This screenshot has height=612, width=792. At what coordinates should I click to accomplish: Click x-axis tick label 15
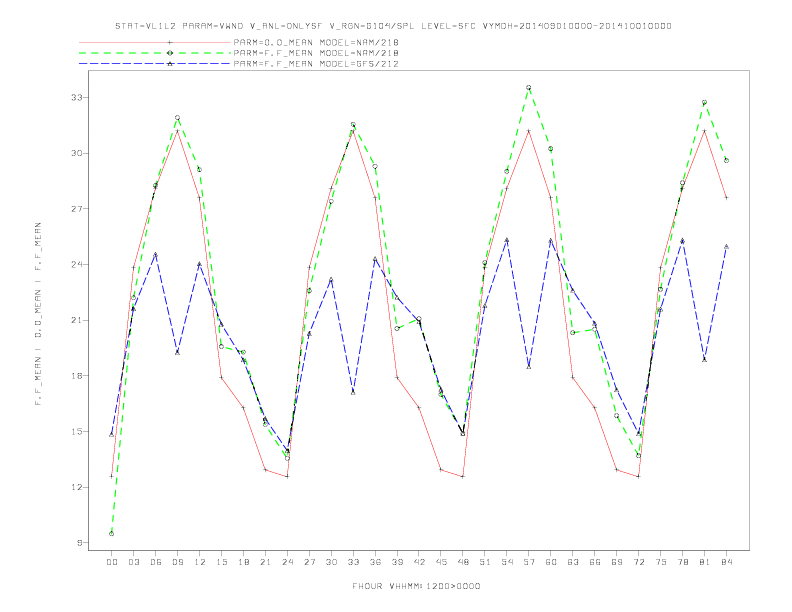click(221, 562)
